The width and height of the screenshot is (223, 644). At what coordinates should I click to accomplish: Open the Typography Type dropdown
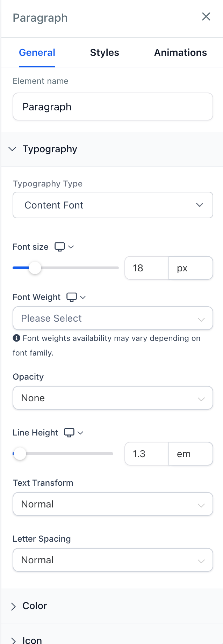pos(113,205)
